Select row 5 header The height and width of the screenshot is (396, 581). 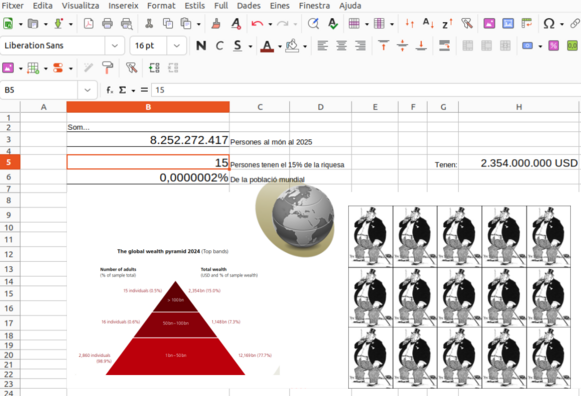[10, 162]
